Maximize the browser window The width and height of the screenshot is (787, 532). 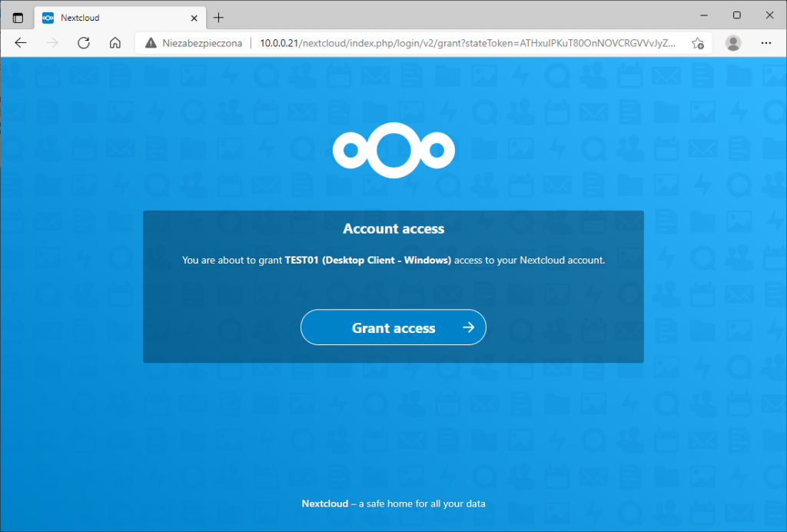coord(737,15)
